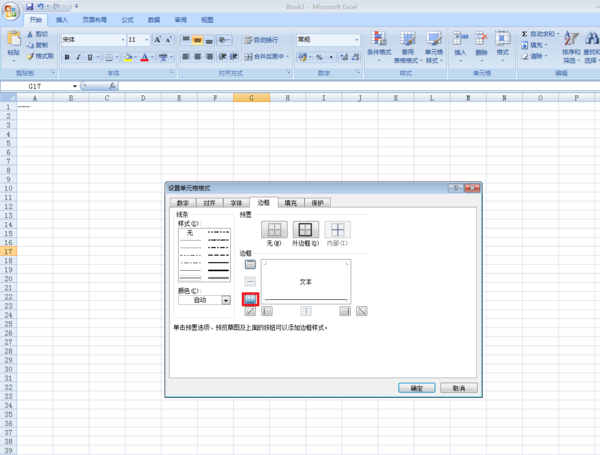
Task: Select the 无 border preset icon
Action: pyautogui.click(x=273, y=230)
